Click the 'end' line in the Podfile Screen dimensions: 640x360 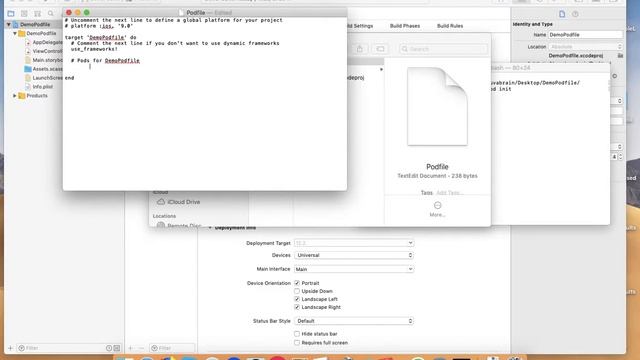69,78
